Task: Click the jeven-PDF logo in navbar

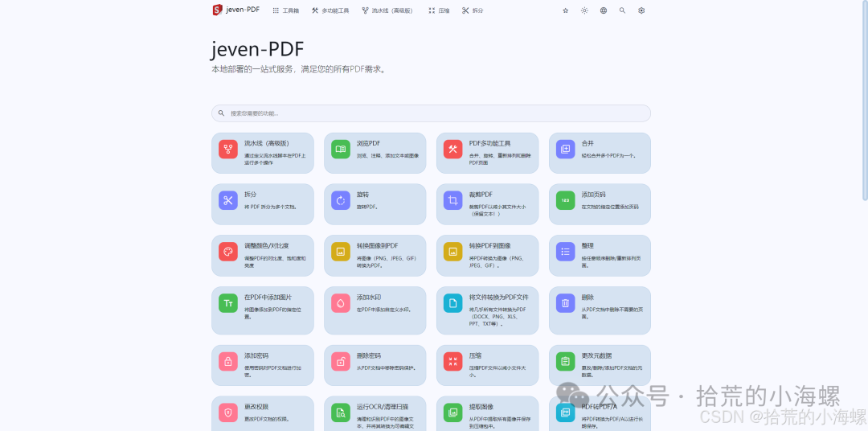Action: tap(235, 10)
